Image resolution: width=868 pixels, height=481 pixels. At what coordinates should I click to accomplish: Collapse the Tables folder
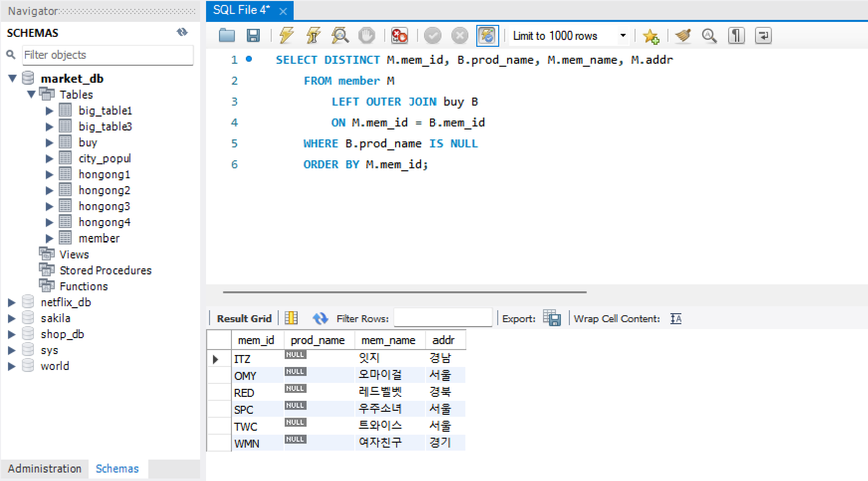(31, 94)
